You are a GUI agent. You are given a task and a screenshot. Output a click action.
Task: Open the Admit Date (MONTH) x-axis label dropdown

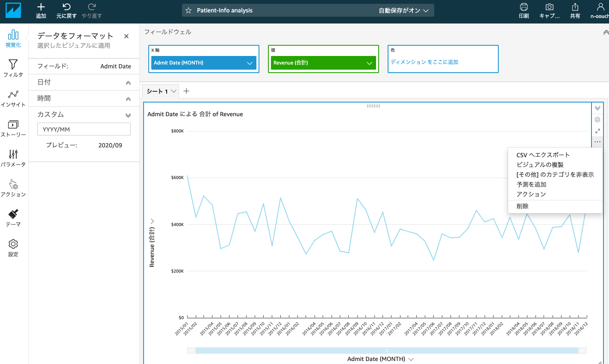(411, 359)
